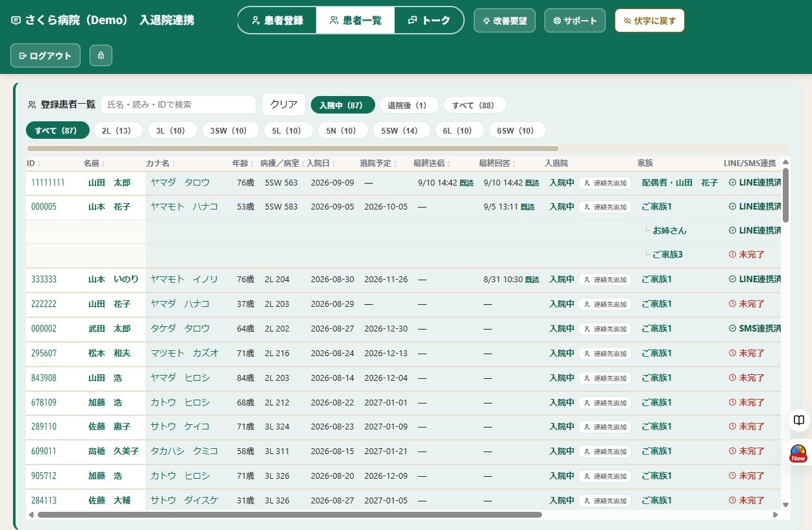Click table vertical scrollbar down arrow
This screenshot has width=812, height=530.
(x=785, y=505)
